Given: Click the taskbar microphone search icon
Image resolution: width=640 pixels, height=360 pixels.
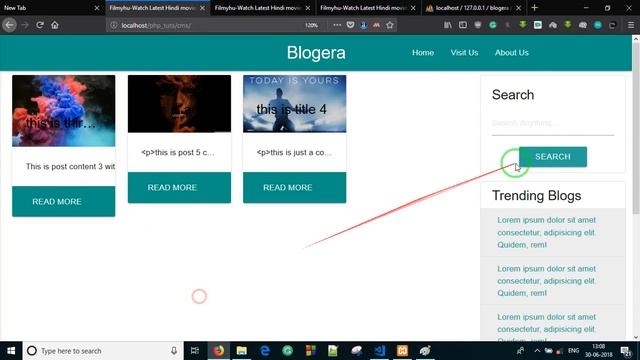Looking at the screenshot, I should pos(174,351).
